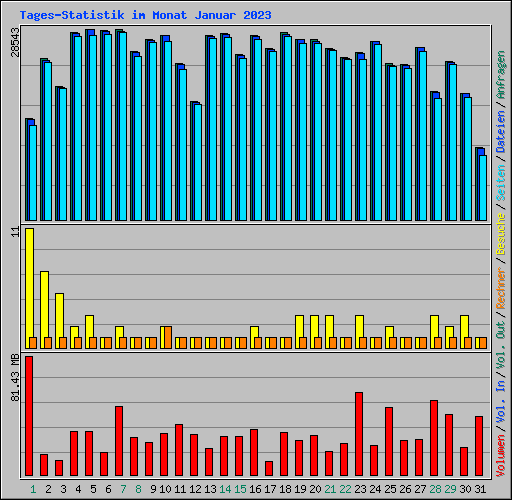
Task: Click day label 24 on x-axis
Action: click(375, 489)
